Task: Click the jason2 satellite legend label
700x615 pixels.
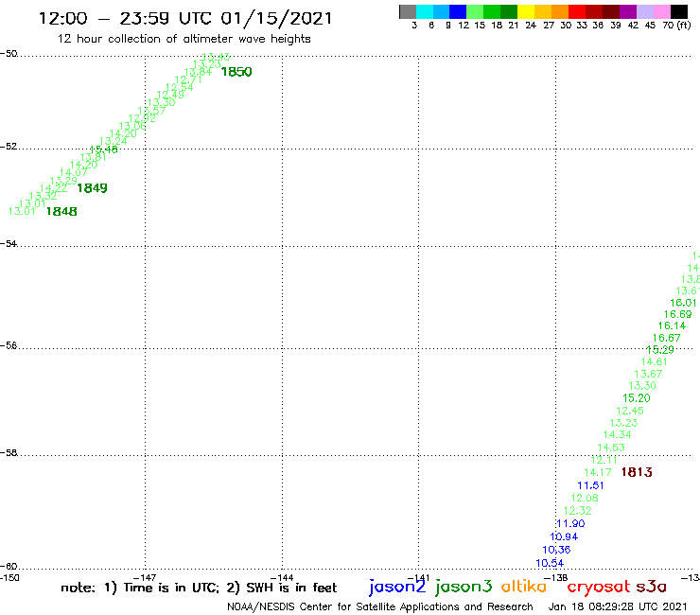Action: [x=397, y=587]
